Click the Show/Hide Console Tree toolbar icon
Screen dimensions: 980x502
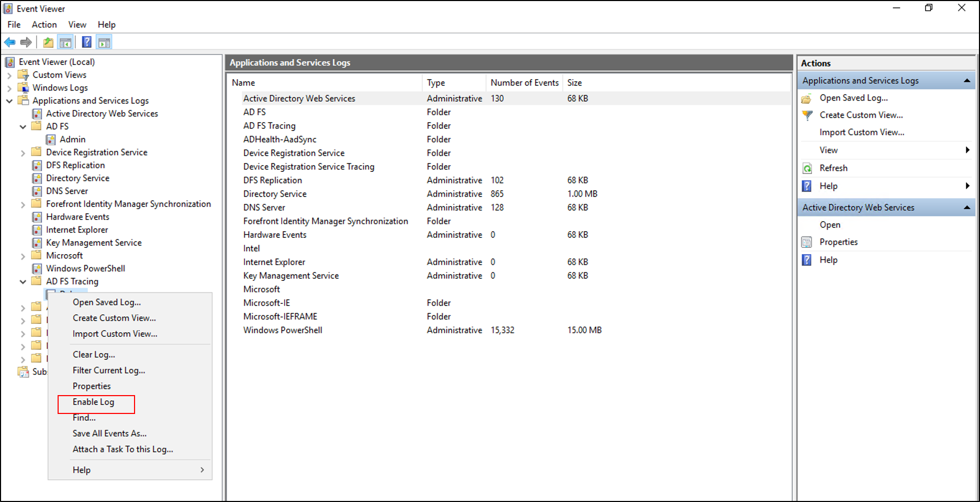65,42
